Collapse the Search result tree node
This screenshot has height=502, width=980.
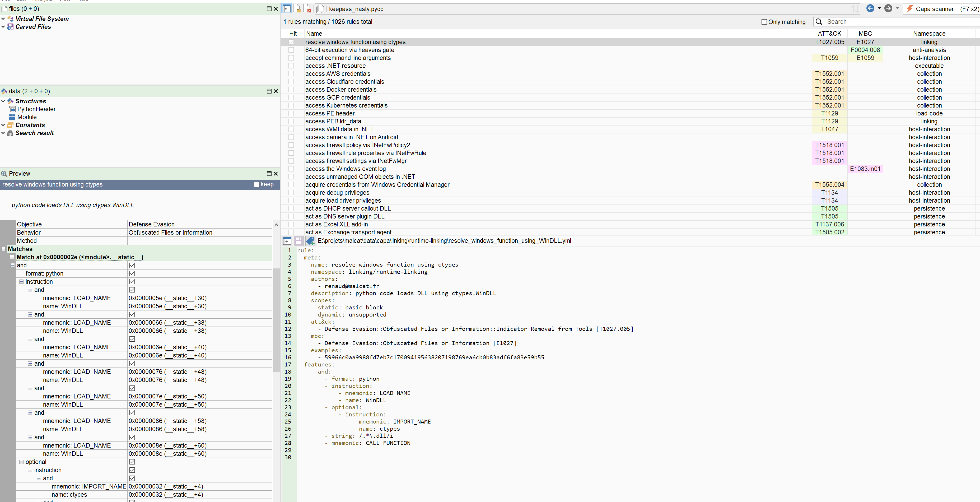tap(3, 133)
